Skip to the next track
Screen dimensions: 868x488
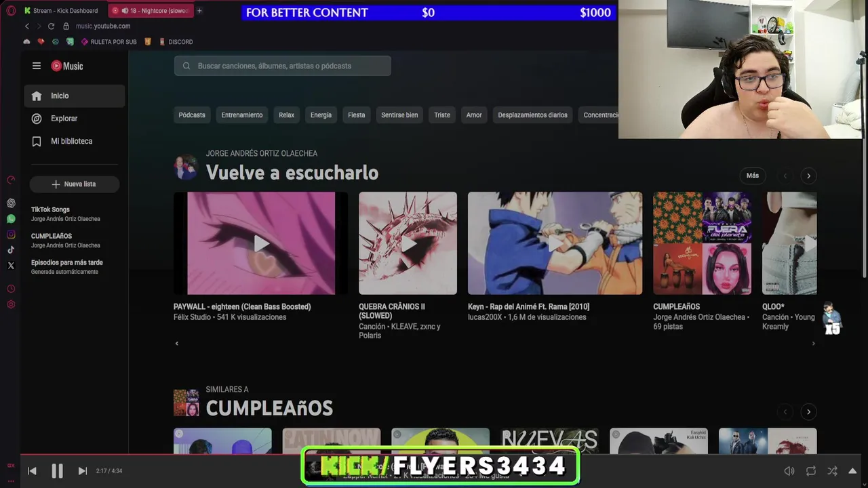coord(82,471)
